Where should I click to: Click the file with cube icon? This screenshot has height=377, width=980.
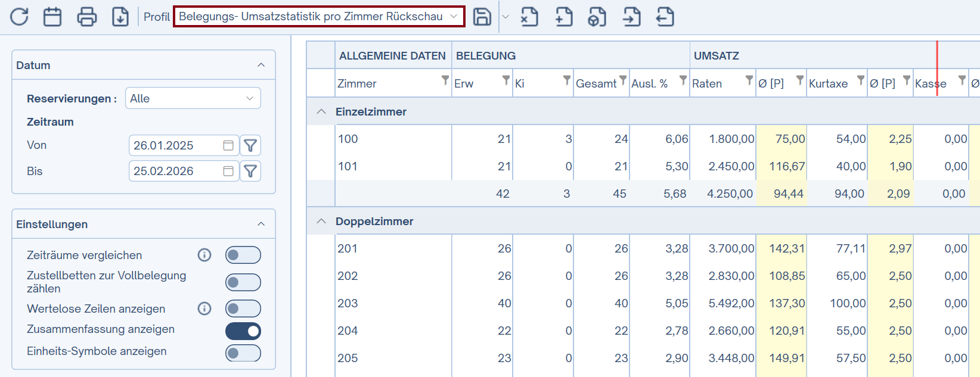597,17
